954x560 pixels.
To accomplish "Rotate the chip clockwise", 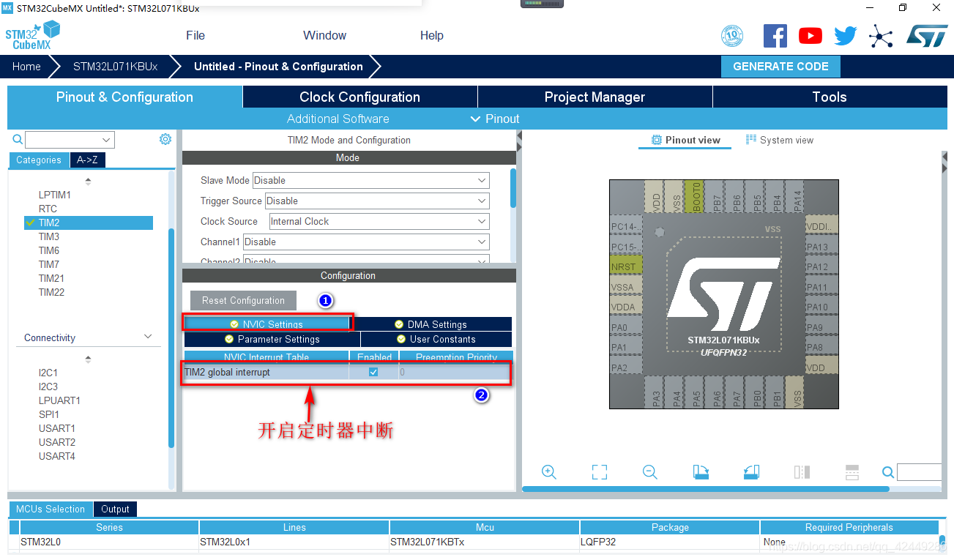I will (701, 472).
